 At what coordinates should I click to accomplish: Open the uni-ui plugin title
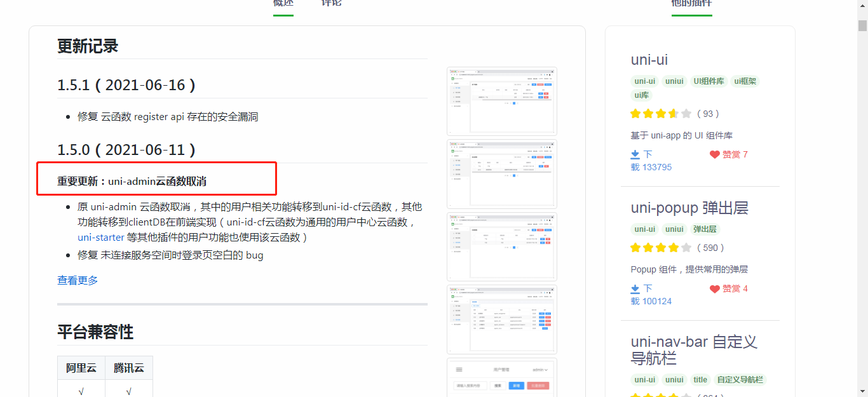click(649, 60)
